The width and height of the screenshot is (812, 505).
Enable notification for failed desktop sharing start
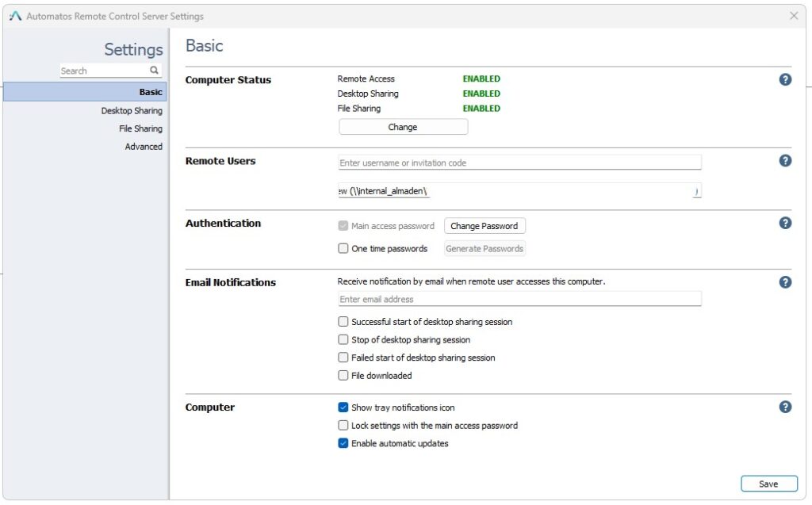point(343,358)
